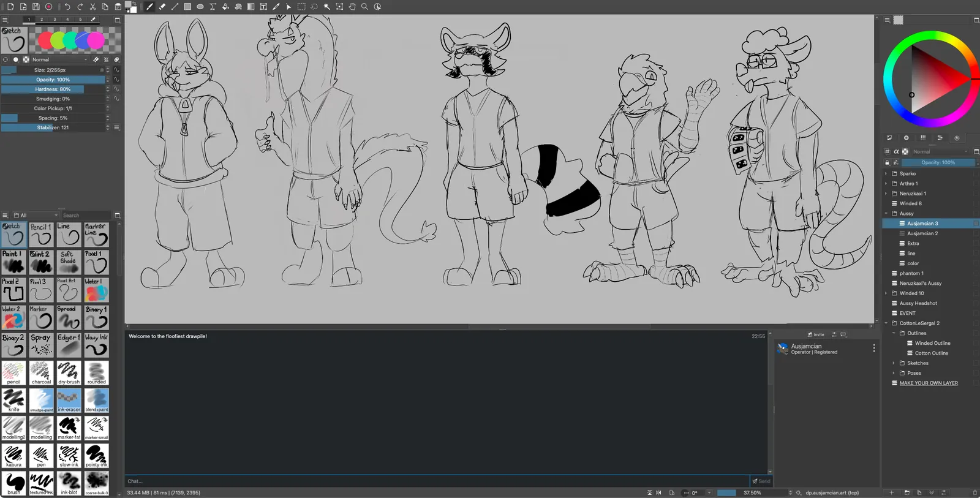This screenshot has width=980, height=498.
Task: Click add layer group folder icon
Action: 907,492
